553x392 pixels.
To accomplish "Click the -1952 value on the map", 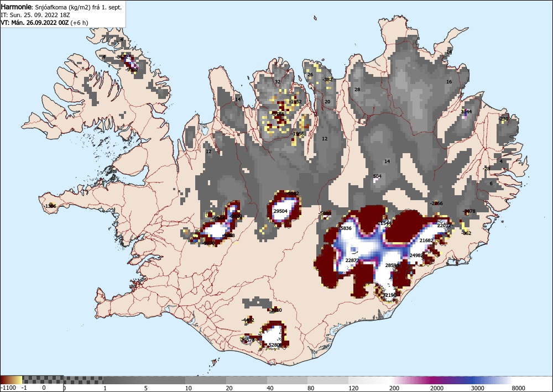I will [295, 102].
